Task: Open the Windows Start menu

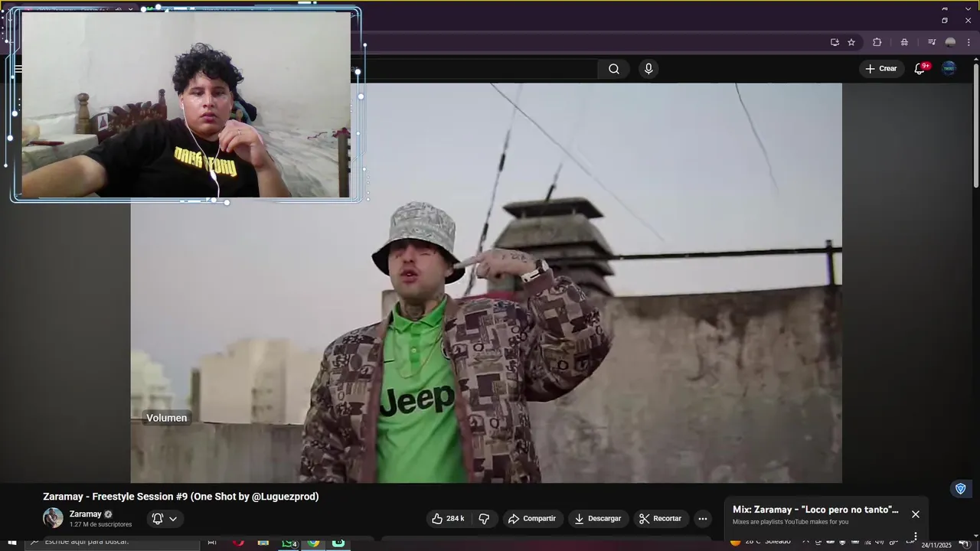Action: click(x=11, y=543)
